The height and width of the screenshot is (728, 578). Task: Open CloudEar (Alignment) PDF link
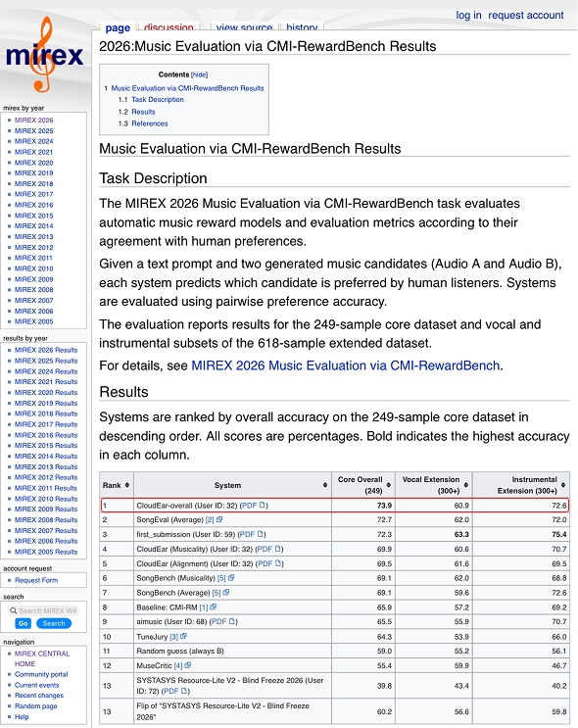269,563
